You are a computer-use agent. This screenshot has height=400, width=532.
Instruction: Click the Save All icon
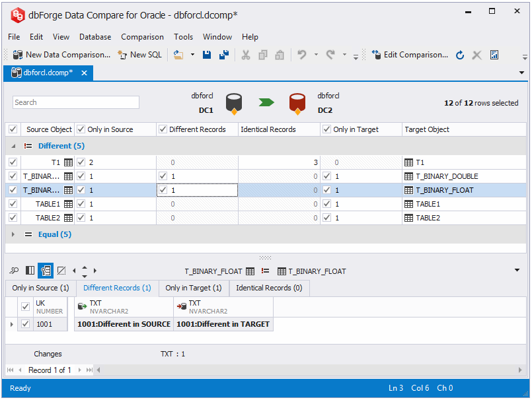pyautogui.click(x=224, y=55)
